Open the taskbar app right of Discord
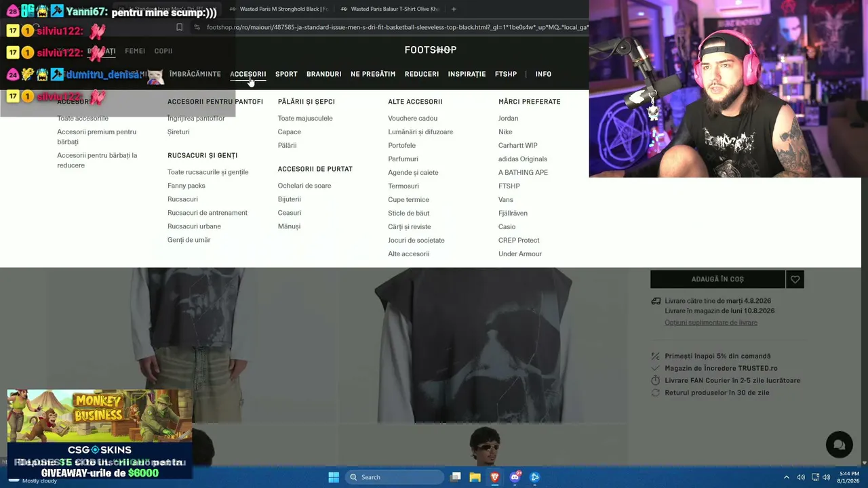Screen dimensions: 868x488 535,477
